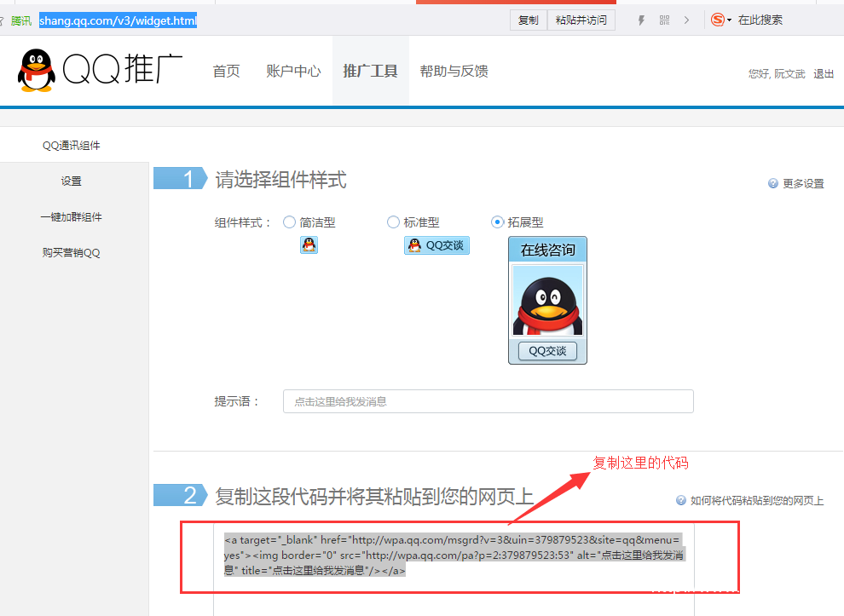Select the 拓展型 radio button
Screen dimensions: 844x616
497,222
